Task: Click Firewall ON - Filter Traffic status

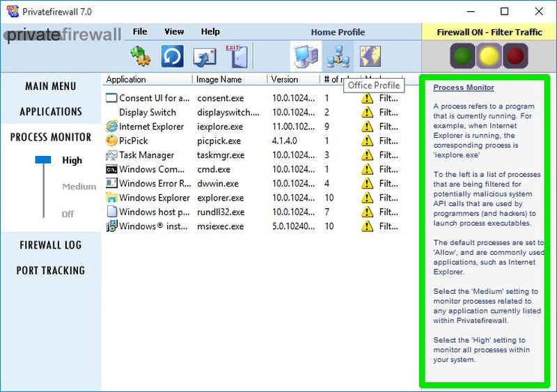Action: 489,32
